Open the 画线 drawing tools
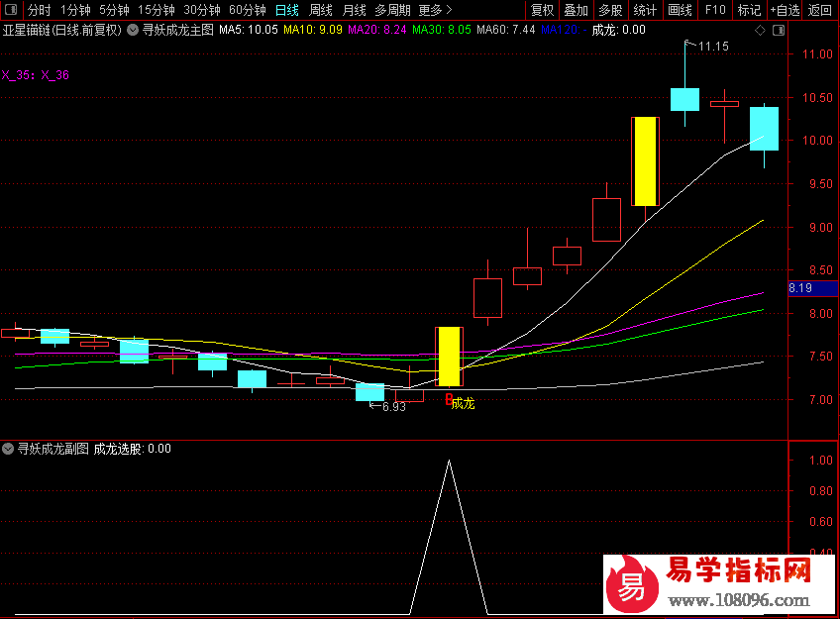The image size is (840, 619). [680, 10]
